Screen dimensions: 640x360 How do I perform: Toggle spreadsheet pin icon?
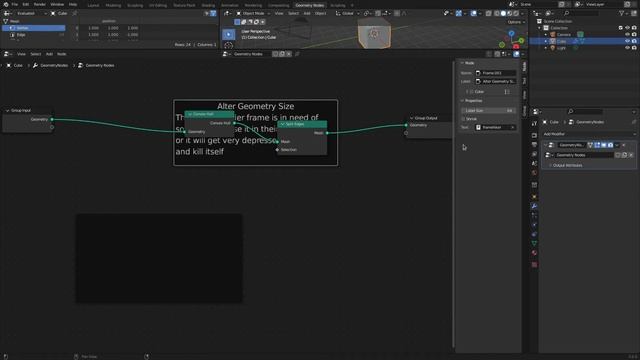tap(75, 13)
